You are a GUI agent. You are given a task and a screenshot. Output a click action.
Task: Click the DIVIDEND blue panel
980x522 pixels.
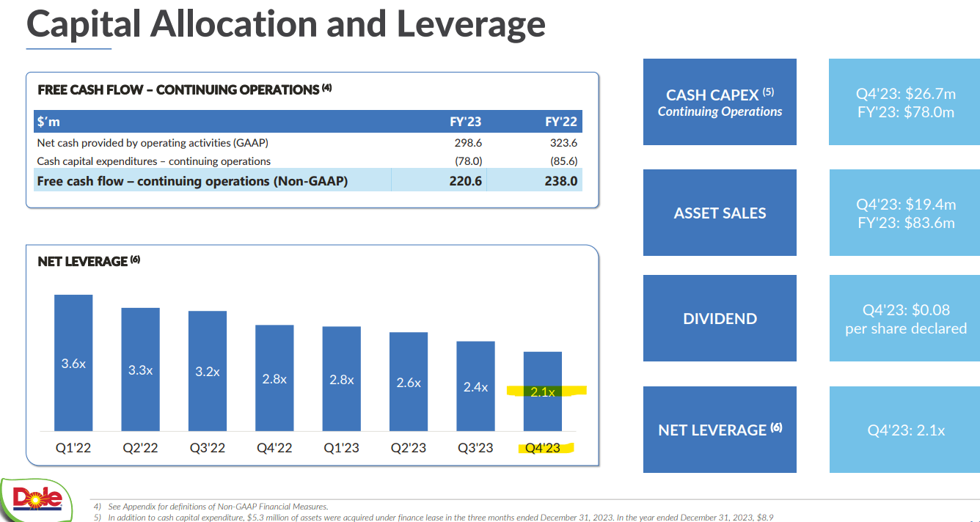(x=719, y=318)
